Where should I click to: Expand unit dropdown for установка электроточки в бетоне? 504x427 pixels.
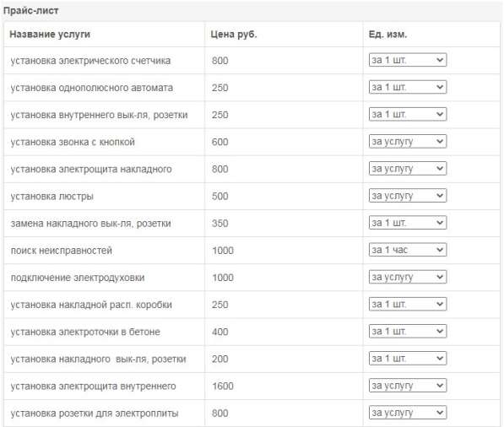click(408, 331)
